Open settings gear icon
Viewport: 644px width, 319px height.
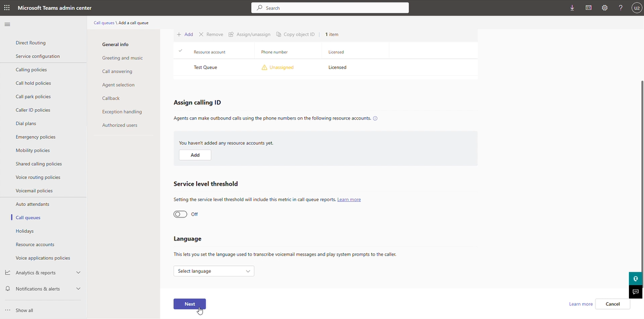click(x=605, y=8)
